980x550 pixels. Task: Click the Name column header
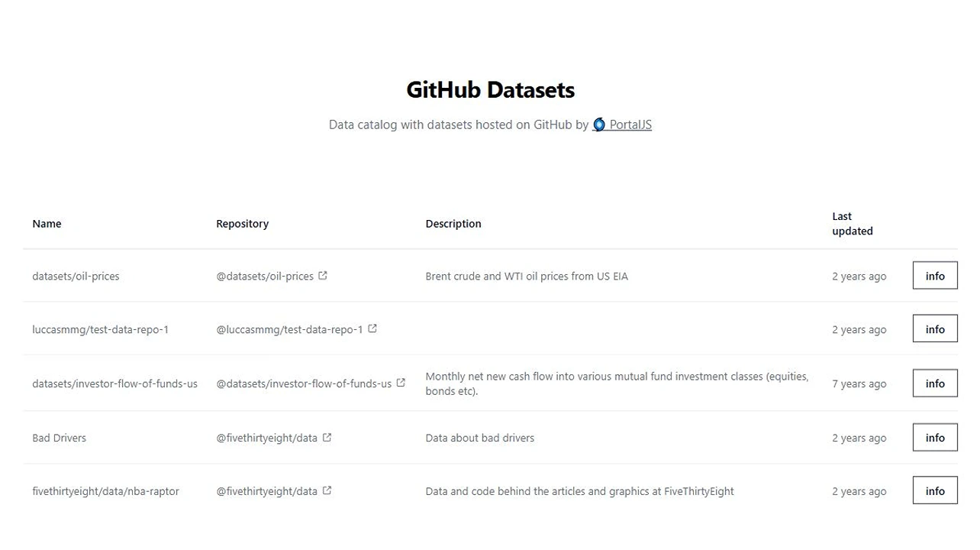(x=47, y=223)
